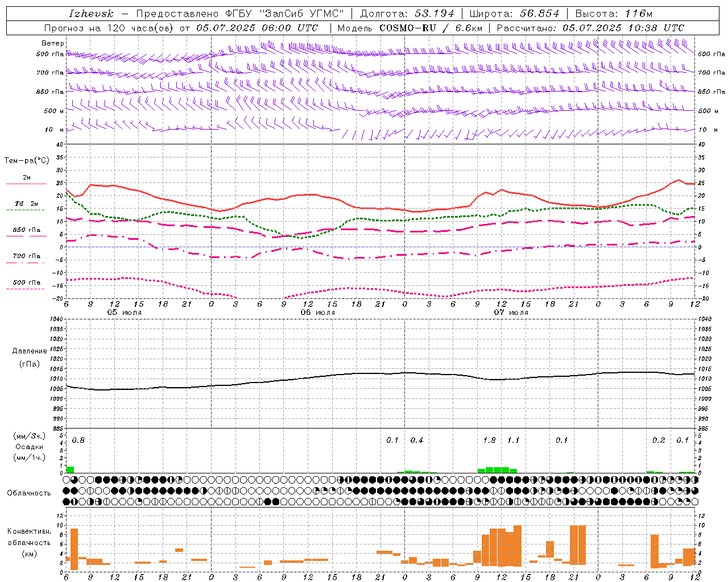The image size is (728, 582).
Task: Click the "Тем-ра(°C)" temperature panel label
Action: click(x=27, y=161)
